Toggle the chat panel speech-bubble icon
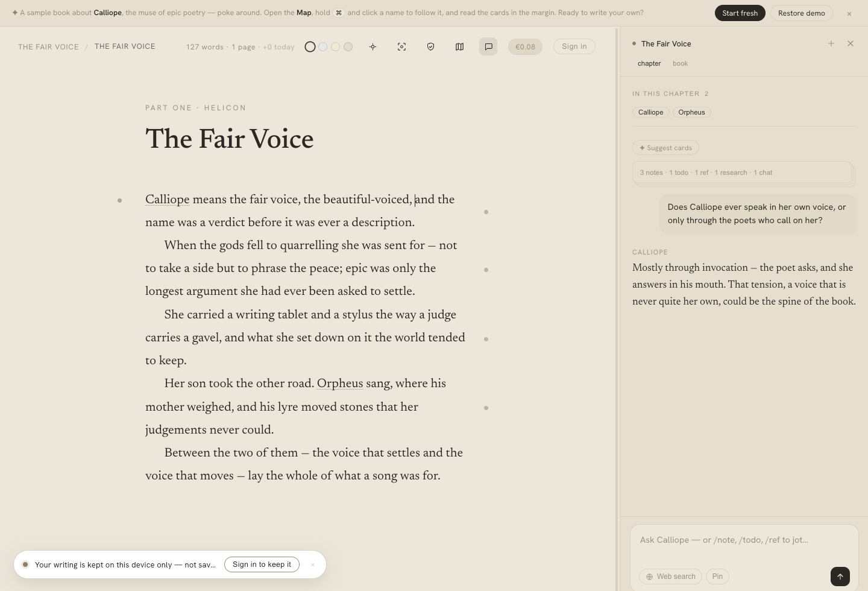 [488, 46]
